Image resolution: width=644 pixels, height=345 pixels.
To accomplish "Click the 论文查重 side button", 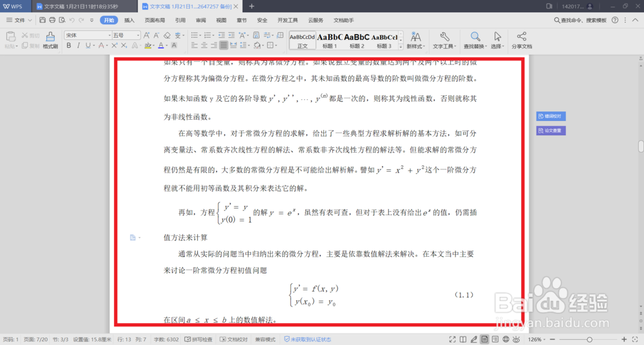I will pyautogui.click(x=551, y=131).
